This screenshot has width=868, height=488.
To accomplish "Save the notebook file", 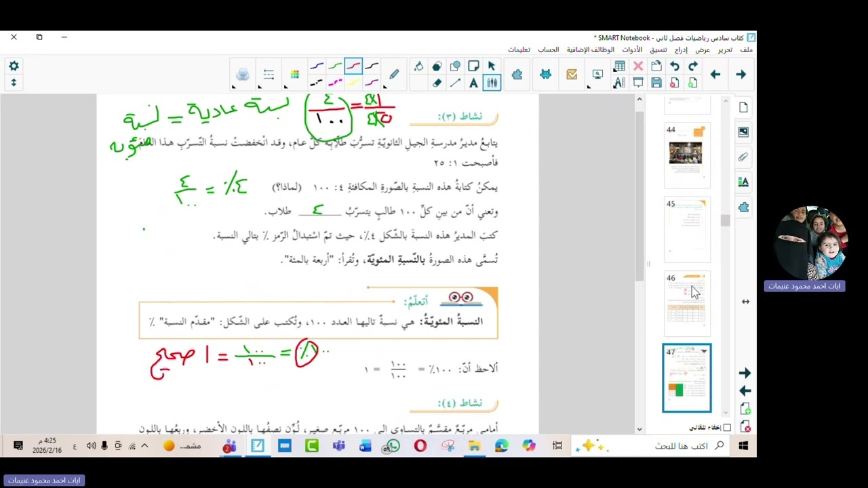I will tap(656, 83).
